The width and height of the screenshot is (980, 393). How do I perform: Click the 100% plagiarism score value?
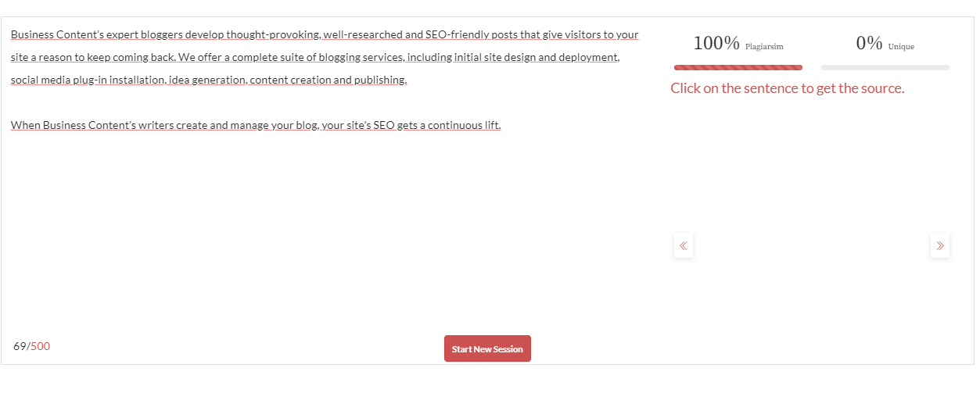coord(716,44)
